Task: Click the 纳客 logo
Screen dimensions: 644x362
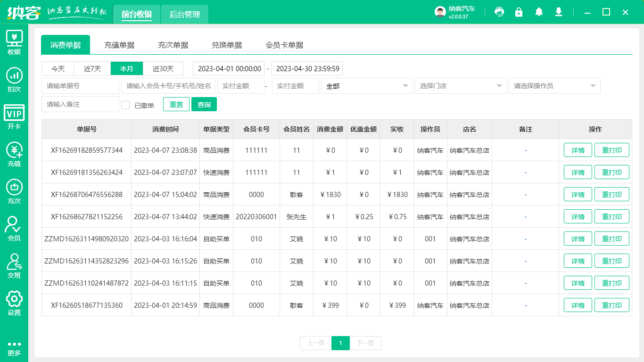Action: tap(23, 12)
